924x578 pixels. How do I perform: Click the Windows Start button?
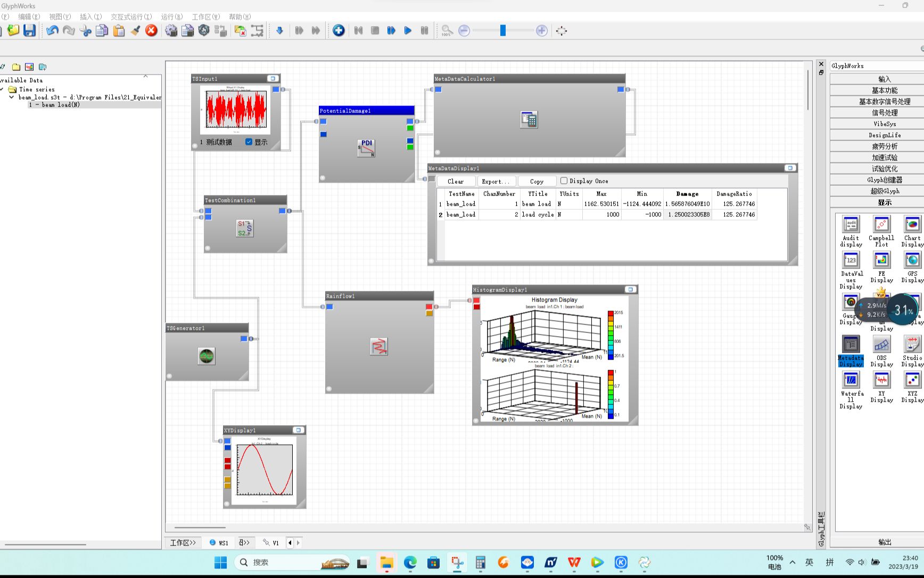(x=220, y=562)
